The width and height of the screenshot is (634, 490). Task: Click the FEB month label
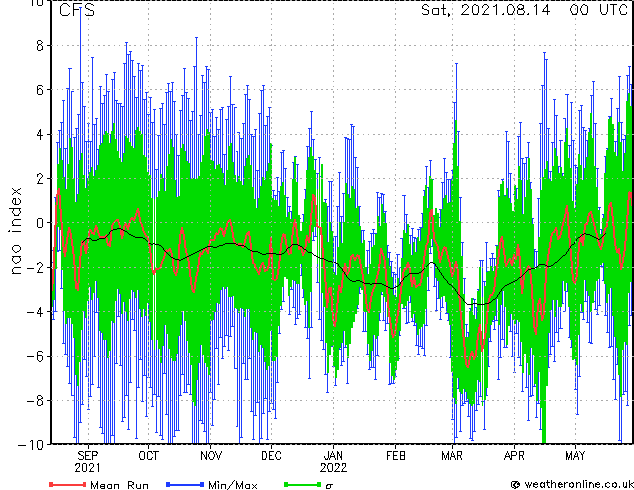pos(395,456)
